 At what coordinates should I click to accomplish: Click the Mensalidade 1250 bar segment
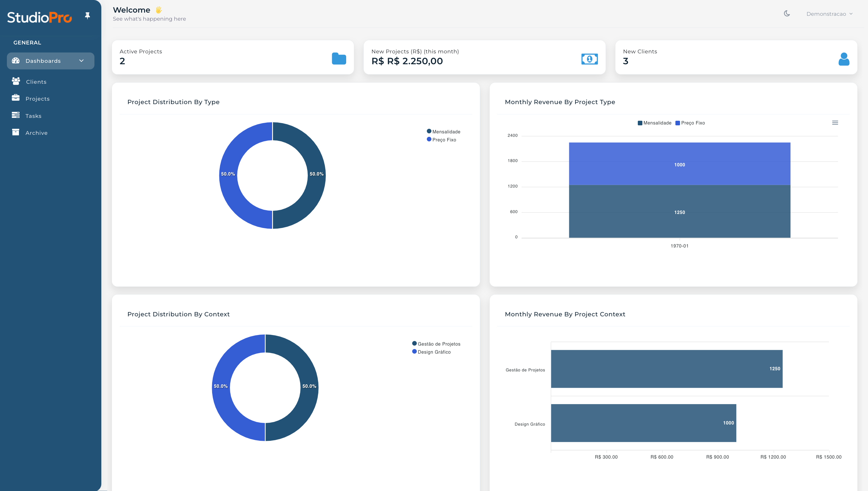679,211
